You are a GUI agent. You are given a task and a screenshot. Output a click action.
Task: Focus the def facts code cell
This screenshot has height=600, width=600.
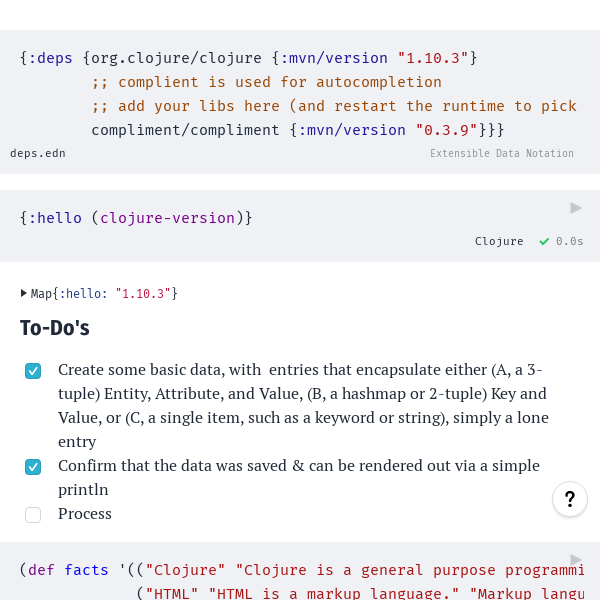click(300, 580)
